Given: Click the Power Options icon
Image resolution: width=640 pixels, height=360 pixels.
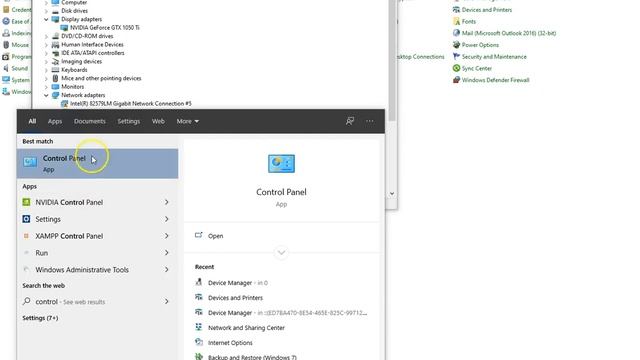Looking at the screenshot, I should pyautogui.click(x=456, y=44).
